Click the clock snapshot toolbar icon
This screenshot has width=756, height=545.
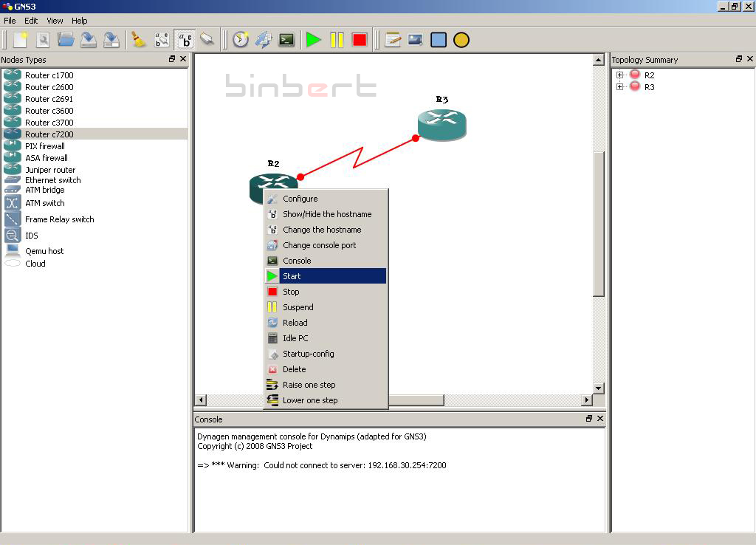tap(240, 40)
